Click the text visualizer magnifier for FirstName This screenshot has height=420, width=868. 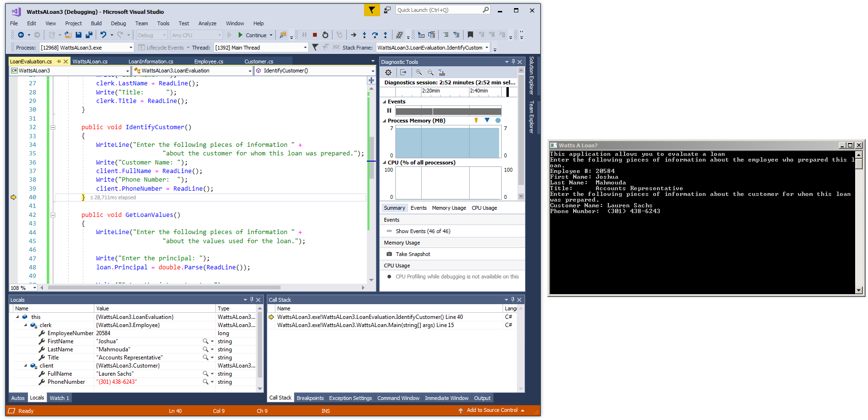coord(205,341)
